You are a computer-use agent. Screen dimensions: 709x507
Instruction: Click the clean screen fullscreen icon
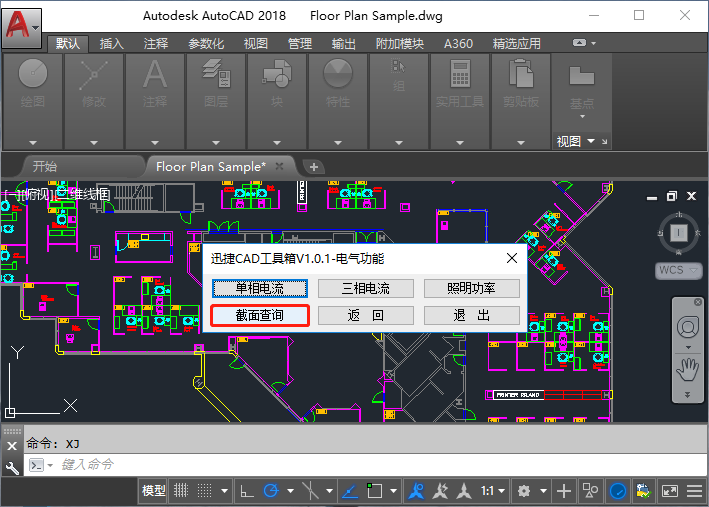(670, 491)
